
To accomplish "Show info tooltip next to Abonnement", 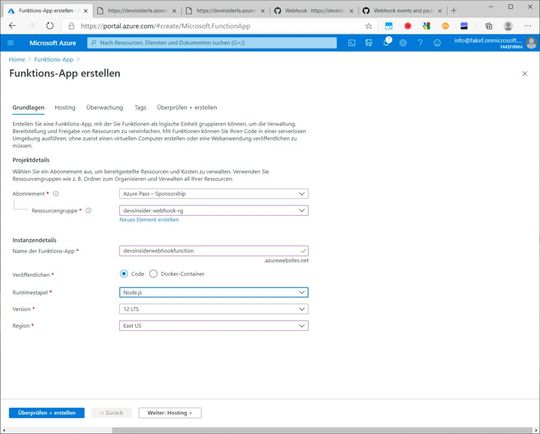I will coord(56,194).
